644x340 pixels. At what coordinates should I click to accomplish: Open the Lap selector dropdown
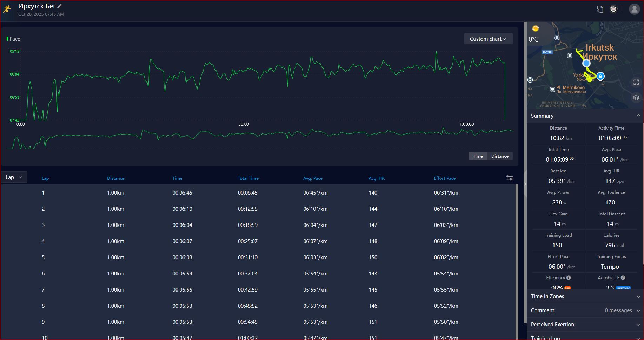pyautogui.click(x=14, y=177)
